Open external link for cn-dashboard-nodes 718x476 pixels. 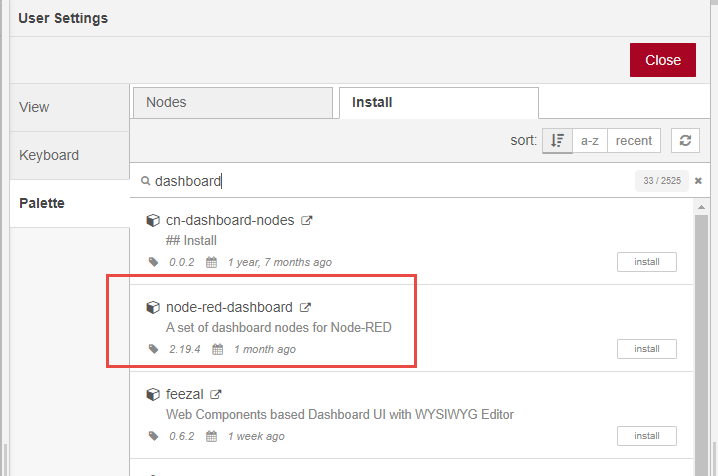coord(306,221)
